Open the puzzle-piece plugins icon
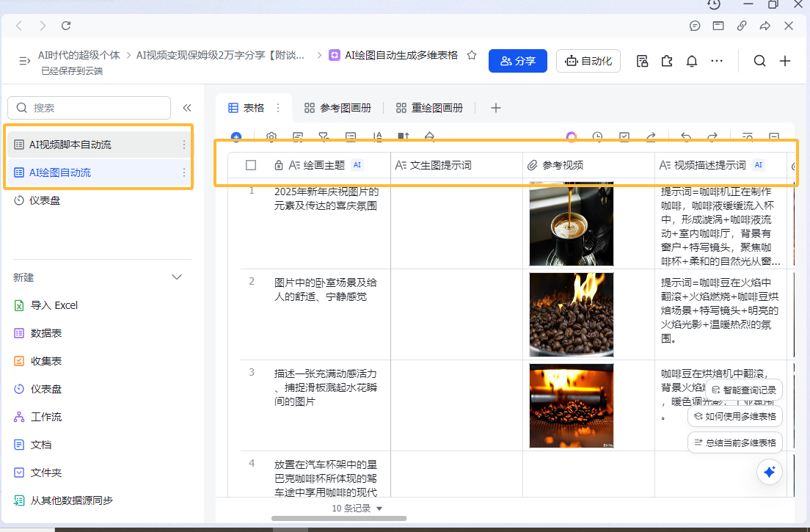This screenshot has width=810, height=532. 667,61
